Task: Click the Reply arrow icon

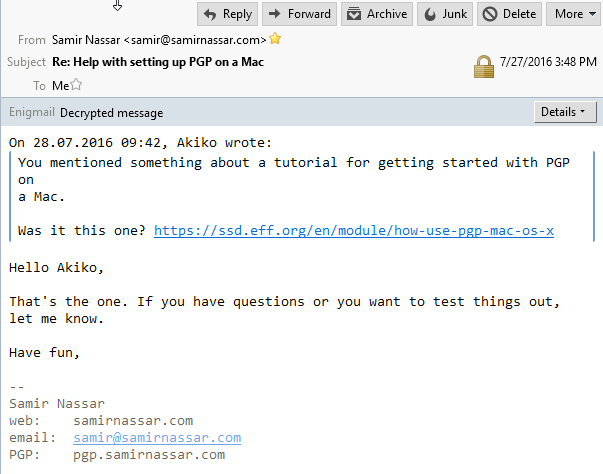Action: click(x=210, y=15)
